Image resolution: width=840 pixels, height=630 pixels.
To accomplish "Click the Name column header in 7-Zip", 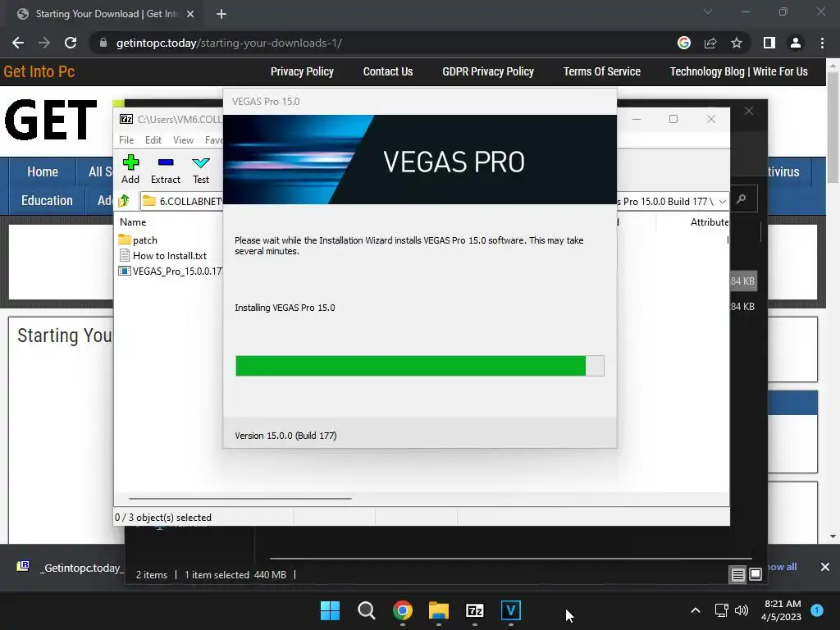I will (133, 221).
